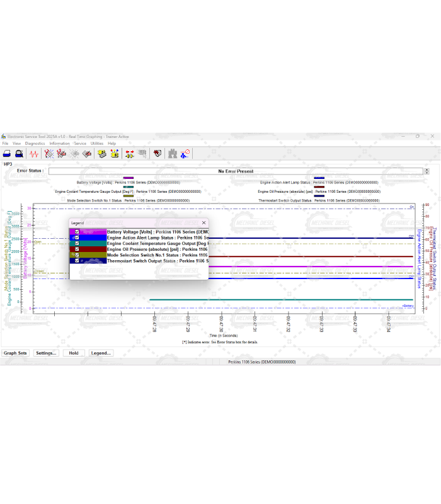Click the binoculars icon in the toolbar
This screenshot has height=504, width=441.
point(172,154)
